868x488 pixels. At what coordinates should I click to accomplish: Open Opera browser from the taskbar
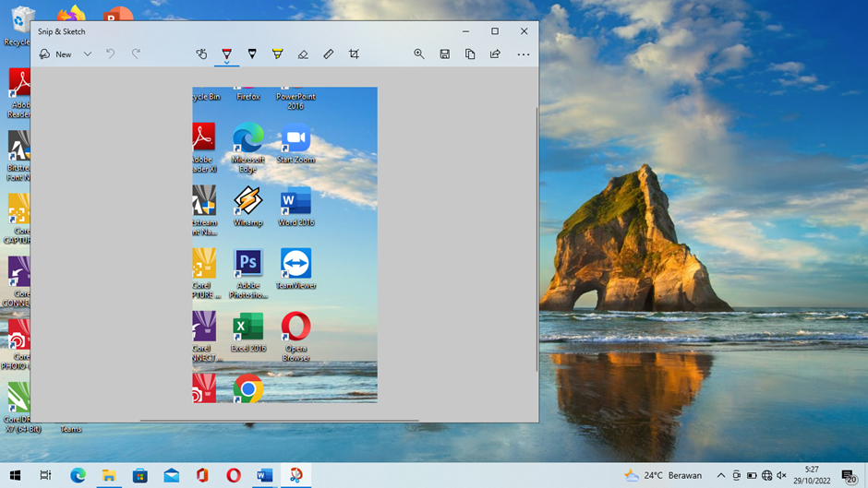coord(233,475)
